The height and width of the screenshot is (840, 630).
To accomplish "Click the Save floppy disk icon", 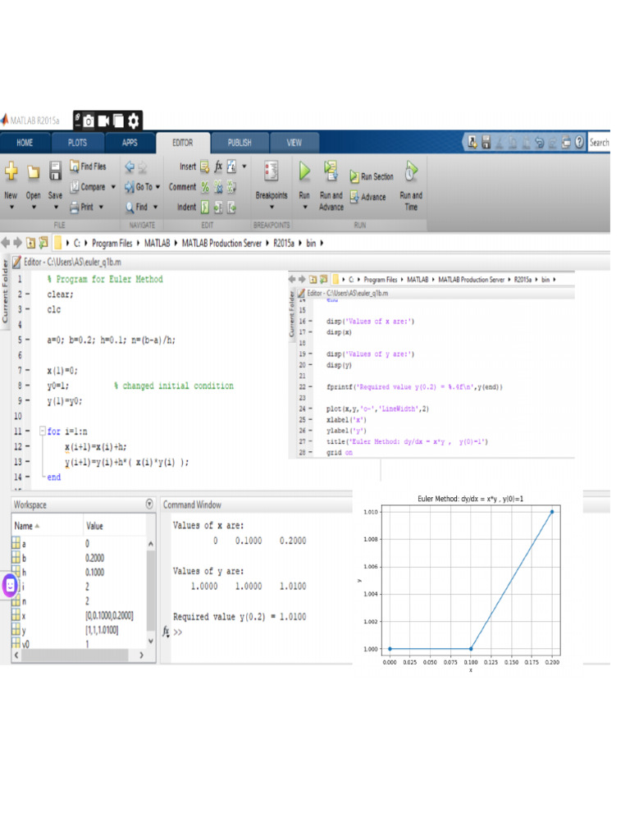I will coord(55,171).
